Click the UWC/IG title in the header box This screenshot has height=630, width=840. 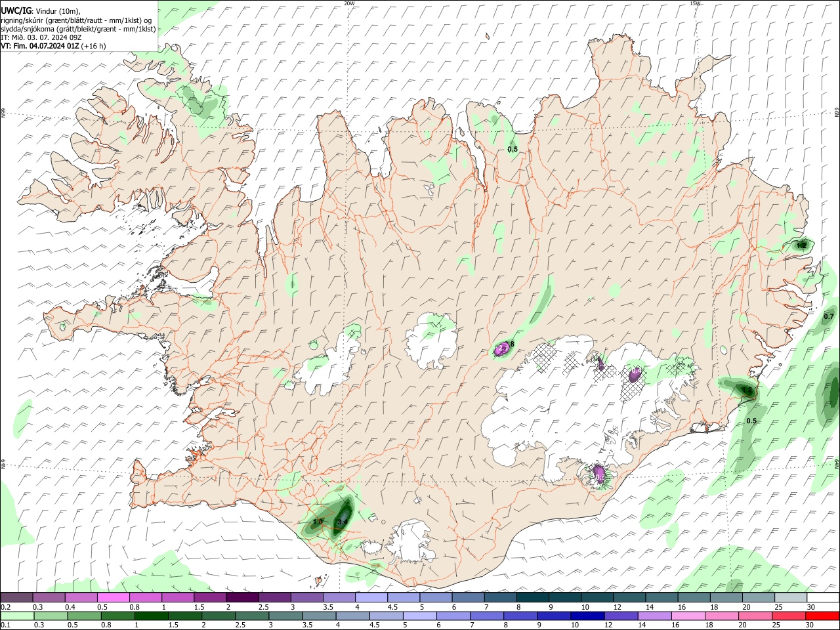point(16,10)
